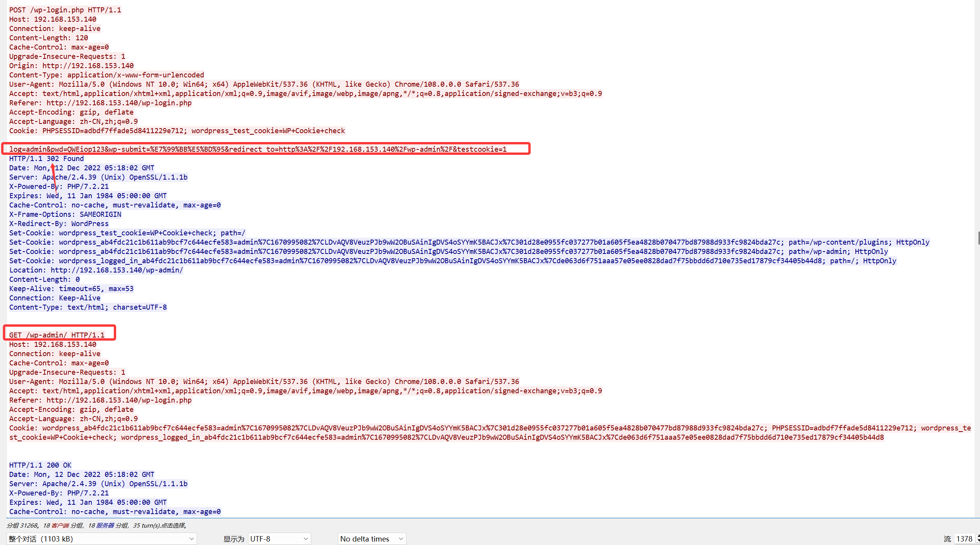Click the first Referer wp-login.php header line
The height and width of the screenshot is (545, 980).
100,103
